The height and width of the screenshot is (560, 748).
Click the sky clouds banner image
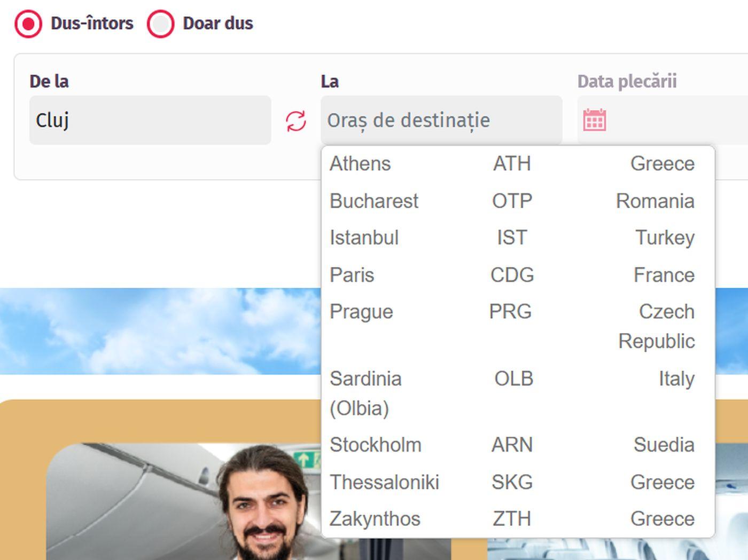160,331
